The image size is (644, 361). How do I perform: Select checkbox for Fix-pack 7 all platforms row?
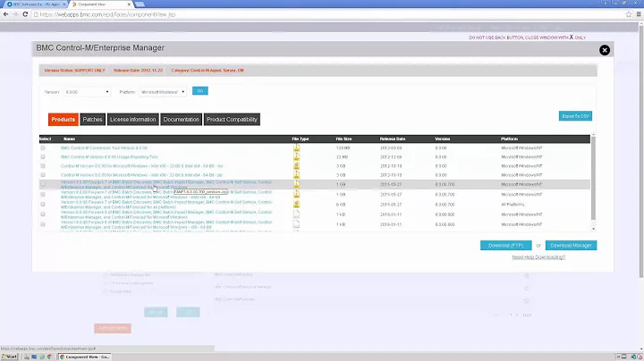coord(43,205)
